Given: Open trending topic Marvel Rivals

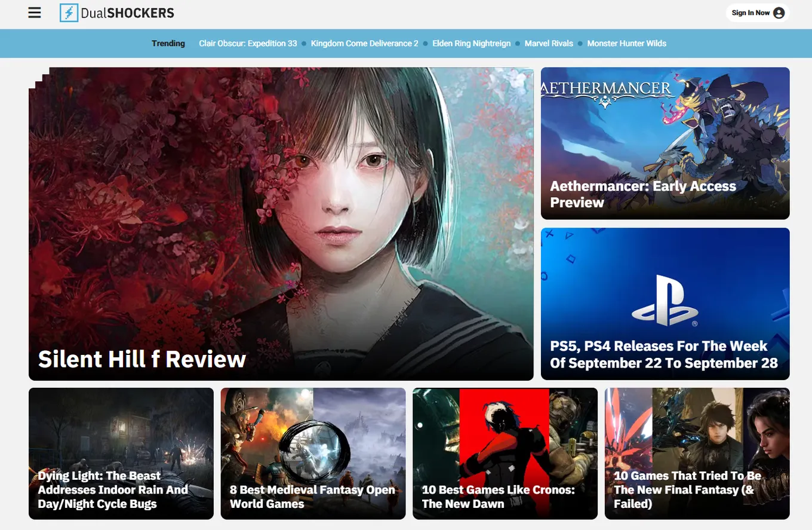Looking at the screenshot, I should point(549,44).
